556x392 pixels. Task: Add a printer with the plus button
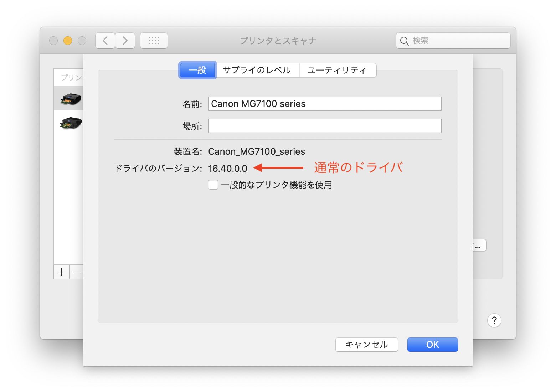(62, 272)
